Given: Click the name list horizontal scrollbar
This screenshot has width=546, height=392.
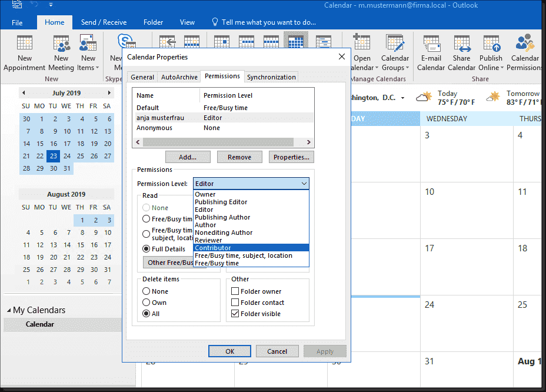Looking at the screenshot, I should click(x=223, y=142).
